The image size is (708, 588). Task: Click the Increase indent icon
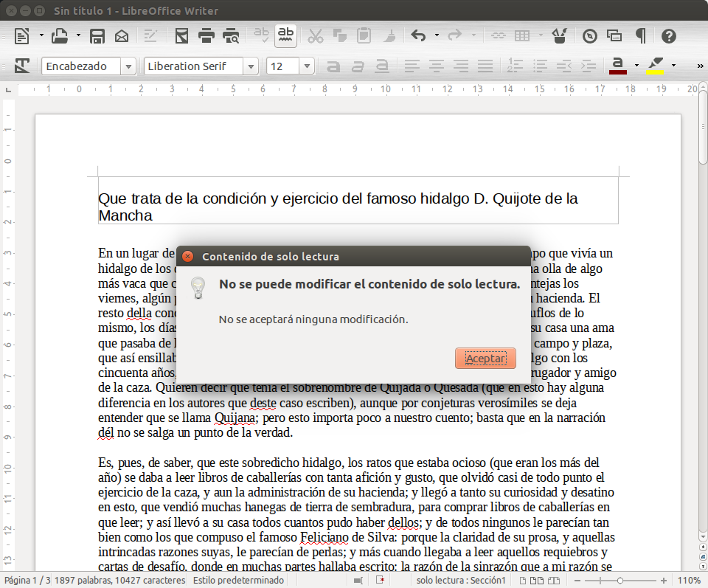click(x=589, y=66)
